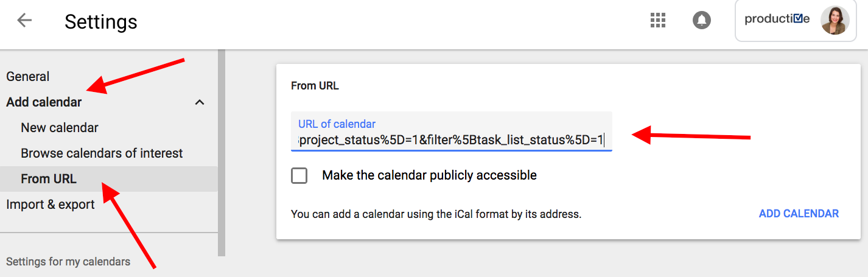The height and width of the screenshot is (277, 868).
Task: Open General settings section
Action: [28, 77]
